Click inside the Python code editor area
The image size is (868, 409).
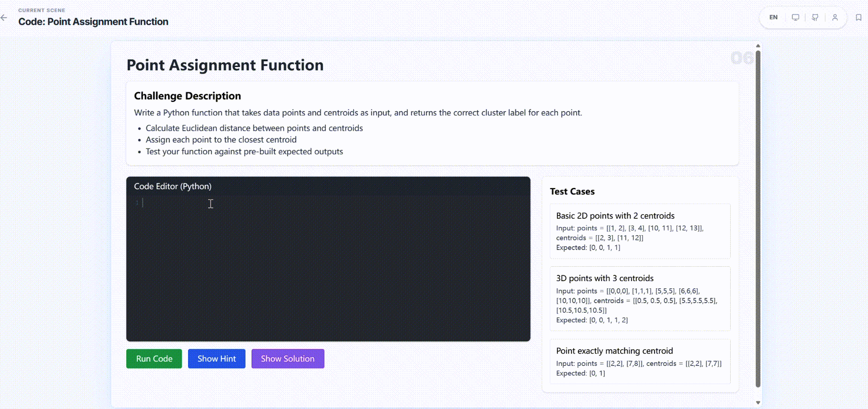[x=328, y=268]
